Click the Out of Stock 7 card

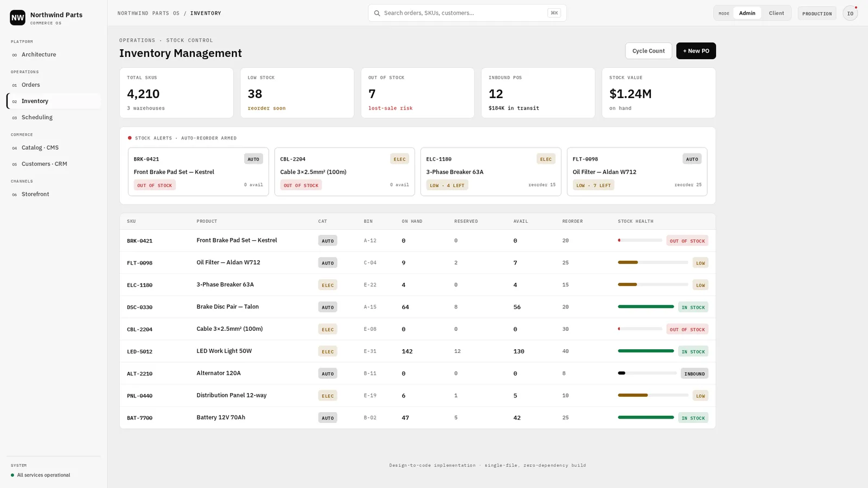click(x=418, y=93)
